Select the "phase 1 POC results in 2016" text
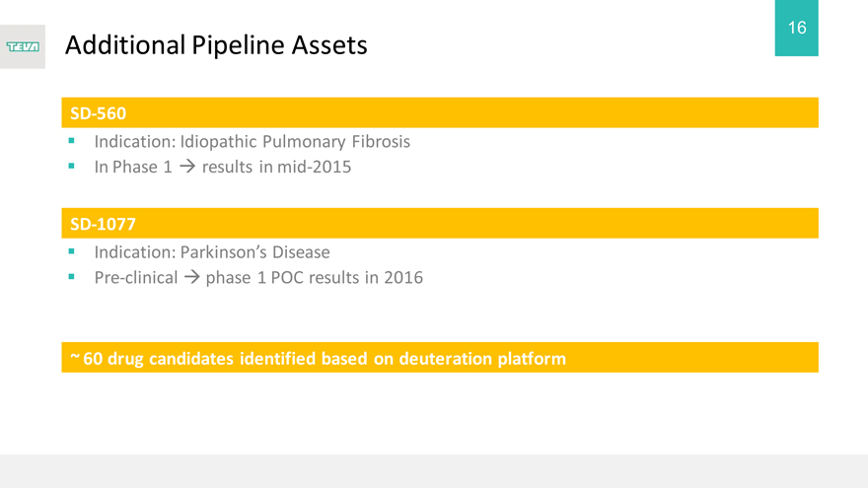 (x=314, y=278)
